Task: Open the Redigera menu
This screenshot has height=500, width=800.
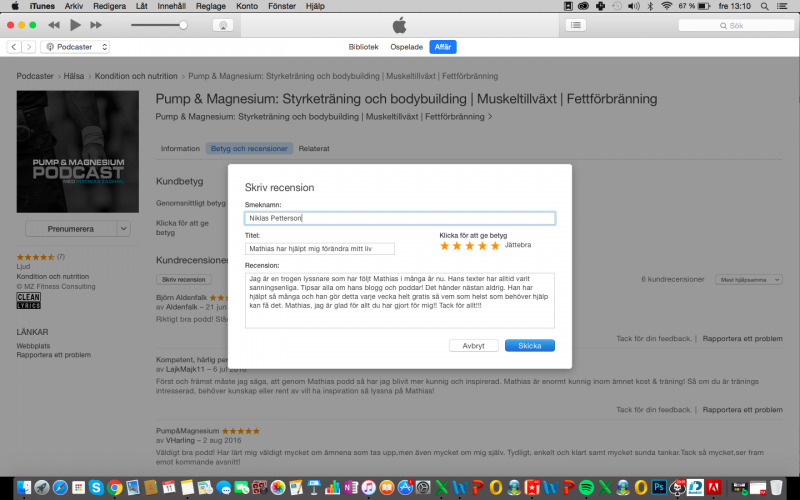Action: click(109, 6)
